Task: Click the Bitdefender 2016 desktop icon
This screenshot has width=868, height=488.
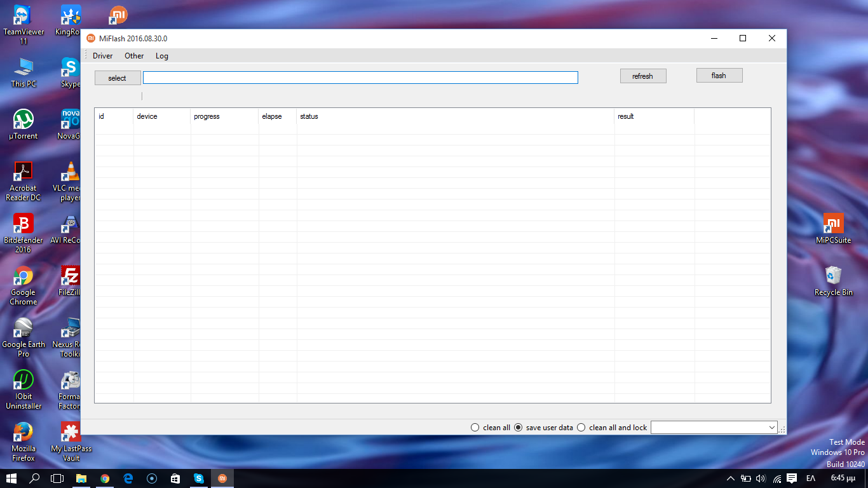Action: [24, 224]
